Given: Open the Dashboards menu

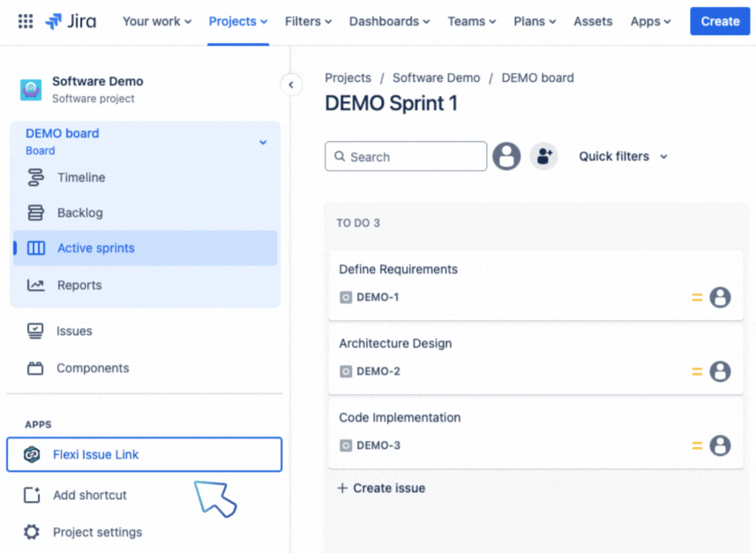Looking at the screenshot, I should pyautogui.click(x=389, y=21).
